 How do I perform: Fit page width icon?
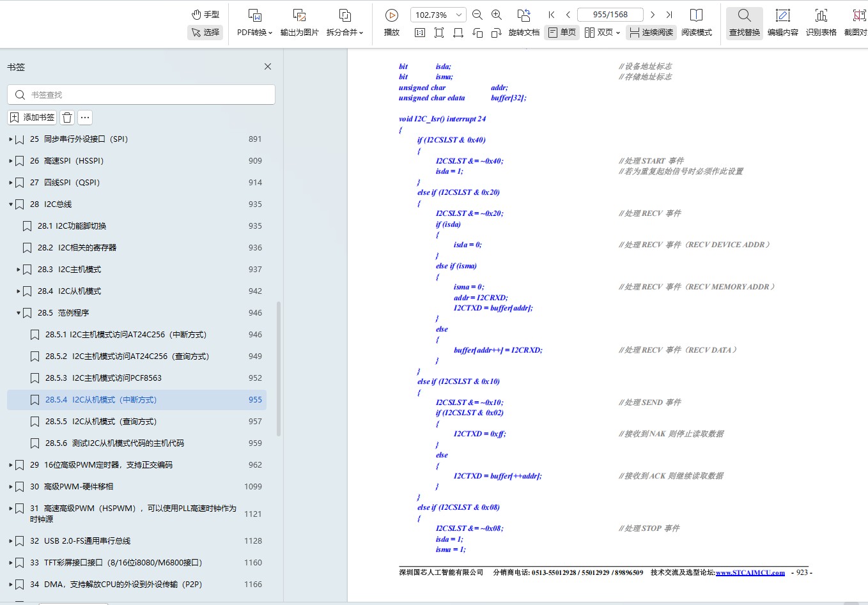(458, 33)
